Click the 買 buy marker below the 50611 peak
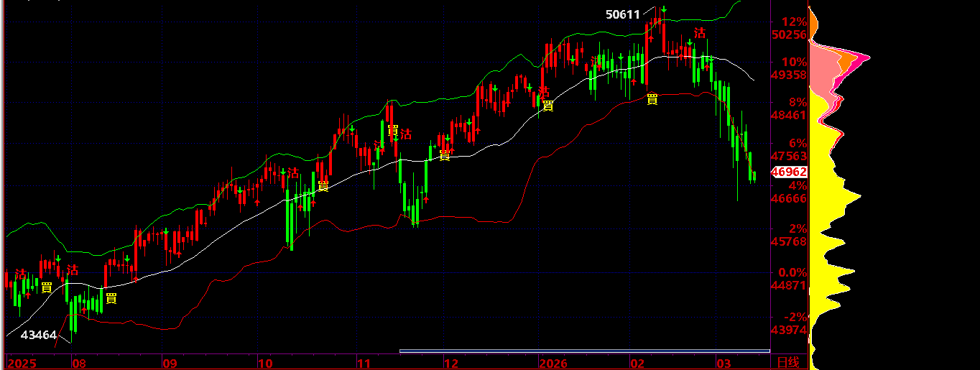 (x=652, y=99)
